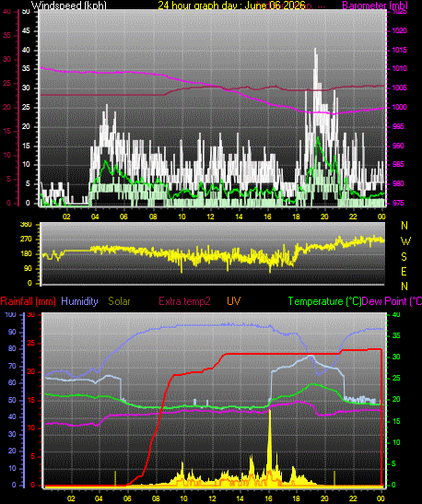422x504 pixels.
Task: Click hour label 16 under rainfall graph
Action: pyautogui.click(x=268, y=498)
